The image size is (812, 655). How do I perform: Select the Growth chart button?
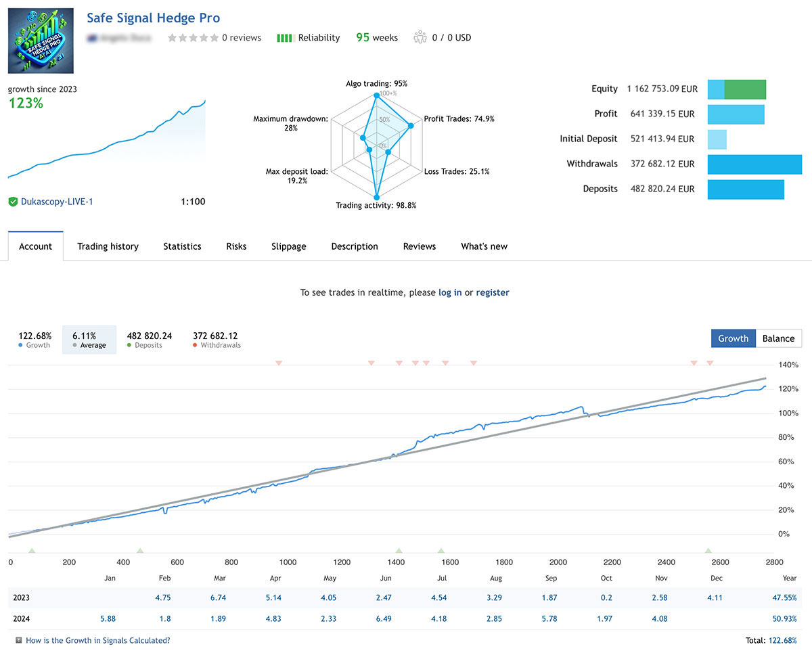coord(733,338)
